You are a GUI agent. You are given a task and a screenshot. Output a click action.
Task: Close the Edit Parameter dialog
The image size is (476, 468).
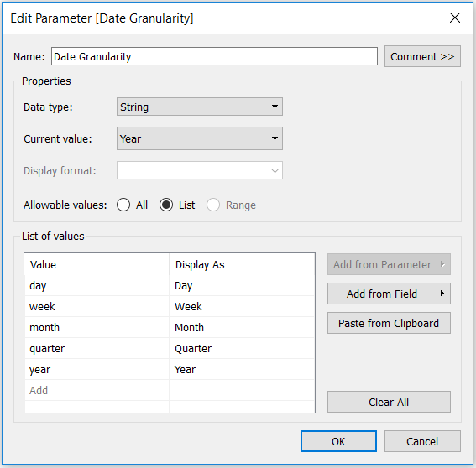[455, 18]
